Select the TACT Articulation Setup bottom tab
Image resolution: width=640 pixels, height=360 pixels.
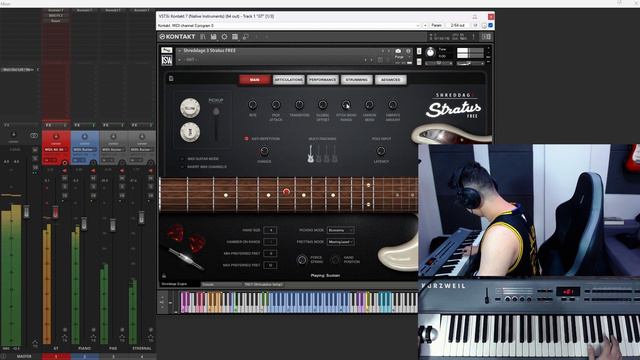click(x=263, y=284)
